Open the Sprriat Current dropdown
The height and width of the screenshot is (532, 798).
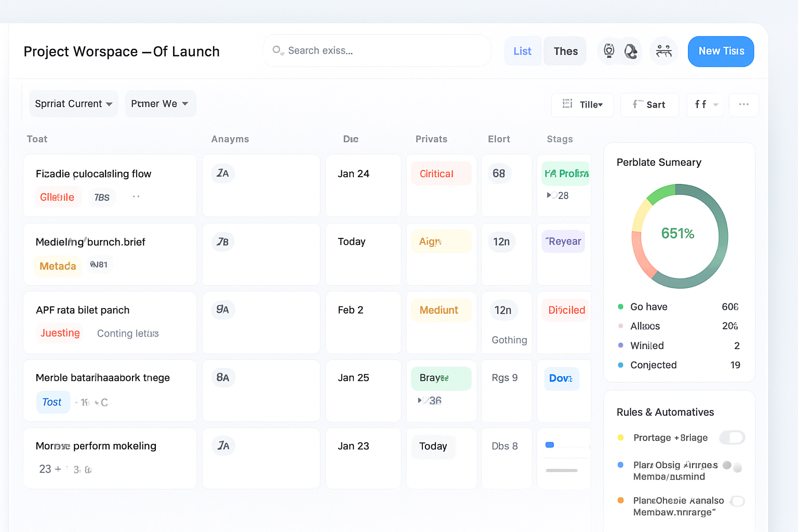pos(73,103)
